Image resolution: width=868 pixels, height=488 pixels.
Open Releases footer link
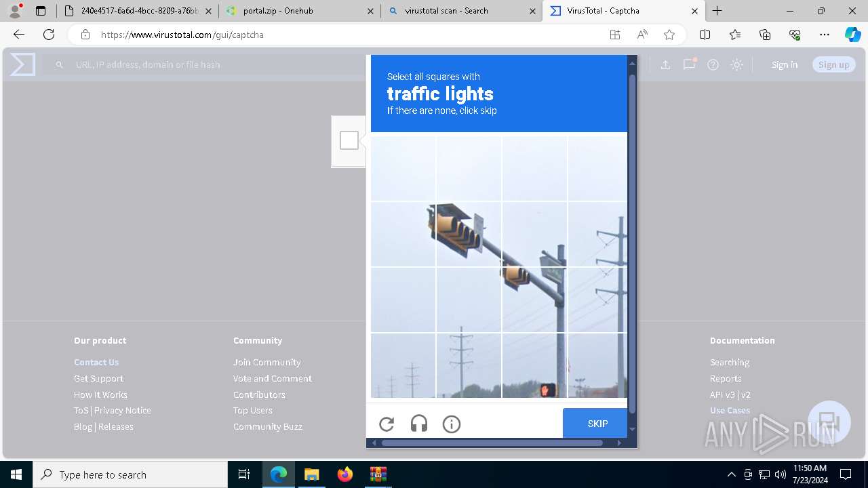pos(116,426)
